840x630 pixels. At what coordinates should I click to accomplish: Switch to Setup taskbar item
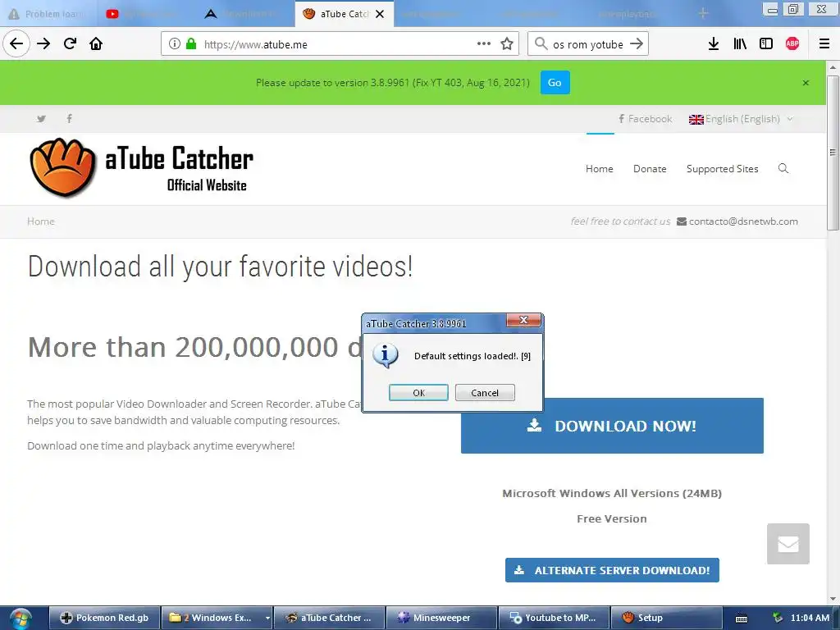[x=666, y=619]
